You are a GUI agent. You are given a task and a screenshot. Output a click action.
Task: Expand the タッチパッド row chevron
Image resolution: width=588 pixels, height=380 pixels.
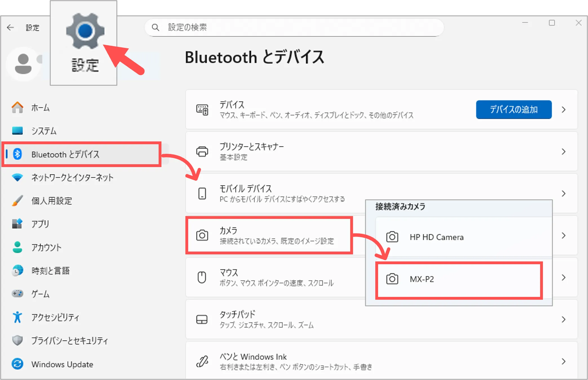[563, 319]
